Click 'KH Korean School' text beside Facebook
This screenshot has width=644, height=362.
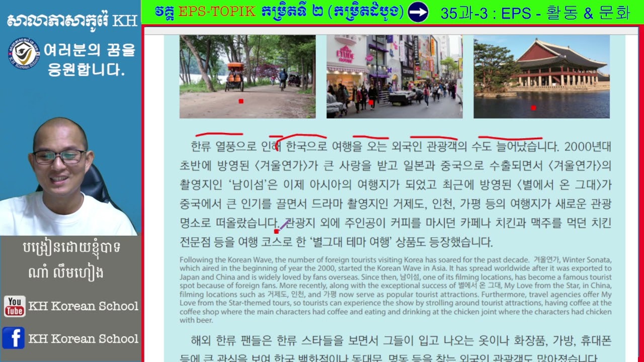click(84, 339)
